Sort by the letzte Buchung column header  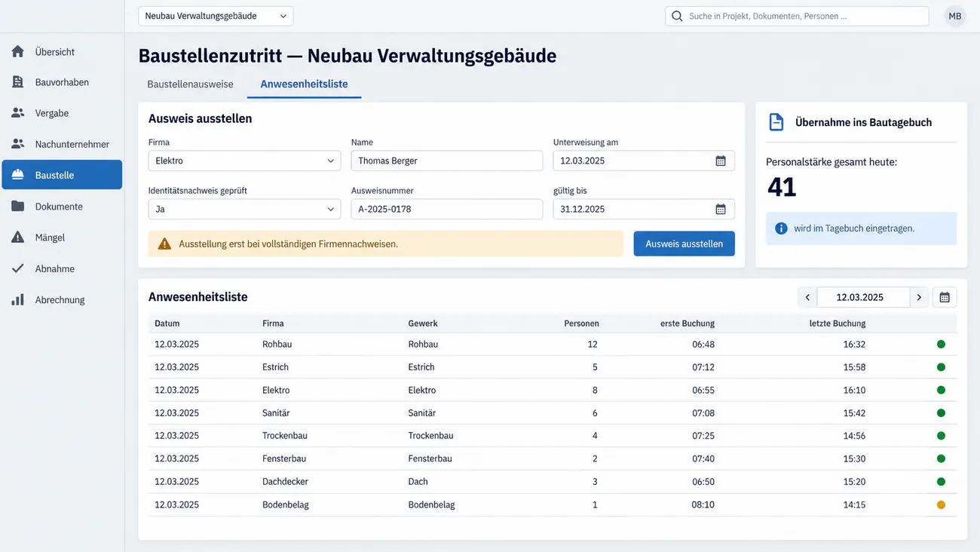tap(838, 323)
